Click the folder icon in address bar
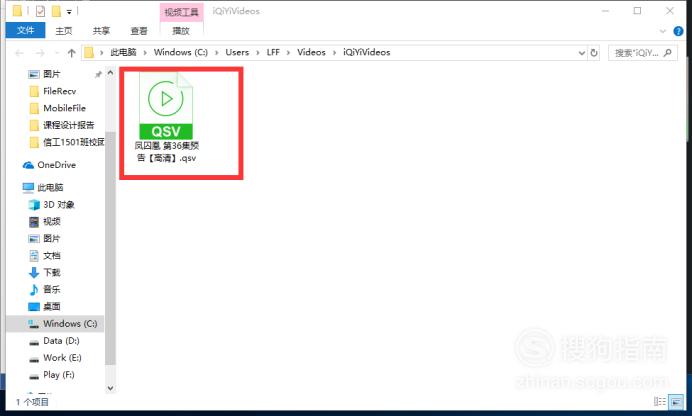The height and width of the screenshot is (416, 692). tap(89, 52)
